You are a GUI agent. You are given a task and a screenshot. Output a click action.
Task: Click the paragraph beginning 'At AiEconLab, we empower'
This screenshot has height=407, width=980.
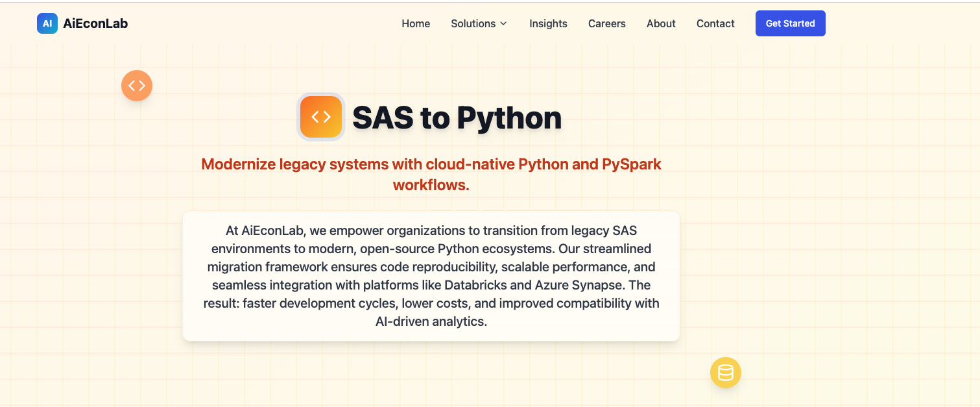tap(431, 276)
